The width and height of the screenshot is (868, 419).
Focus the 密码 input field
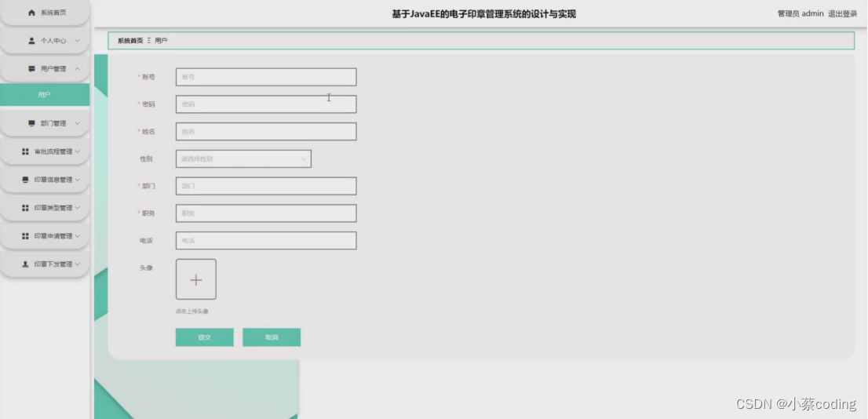click(266, 104)
